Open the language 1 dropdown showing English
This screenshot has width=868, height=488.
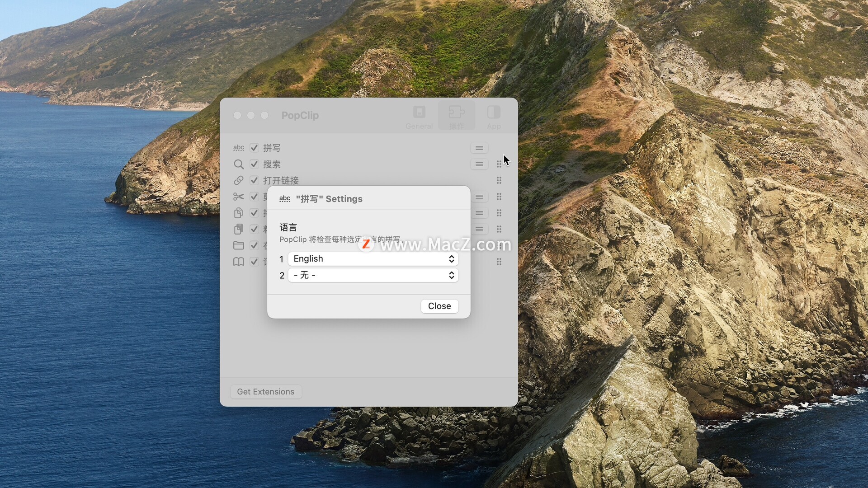click(x=373, y=259)
